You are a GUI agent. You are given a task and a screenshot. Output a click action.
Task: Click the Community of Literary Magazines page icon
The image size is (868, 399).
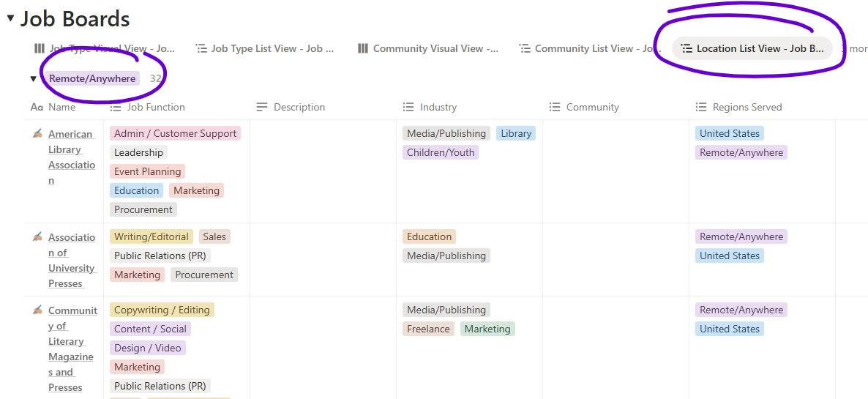tap(37, 310)
